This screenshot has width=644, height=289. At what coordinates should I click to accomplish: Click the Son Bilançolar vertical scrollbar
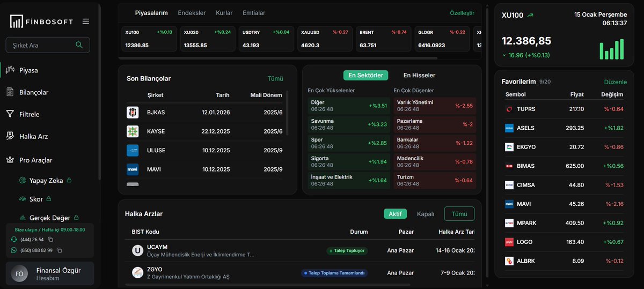coord(288,113)
